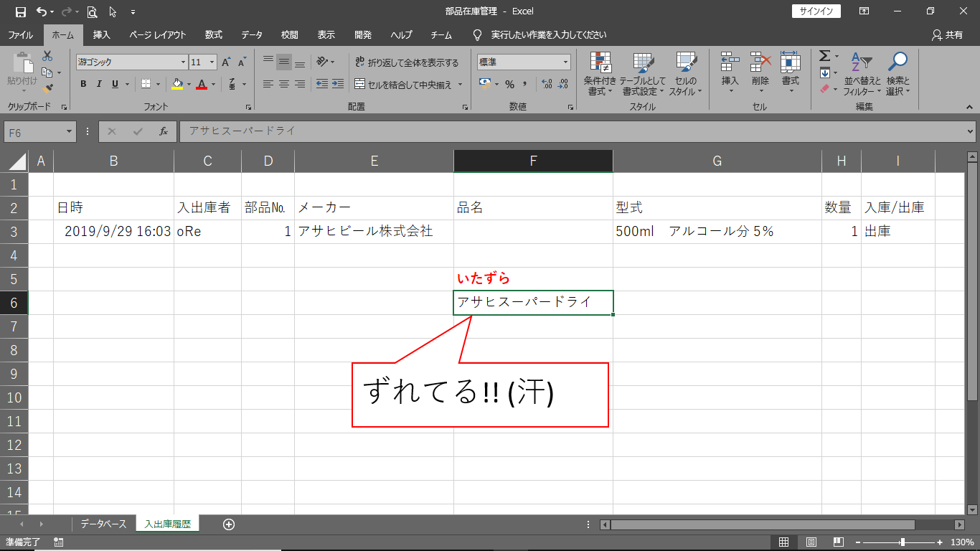Toggle Italic formatting
980x551 pixels.
(x=99, y=84)
